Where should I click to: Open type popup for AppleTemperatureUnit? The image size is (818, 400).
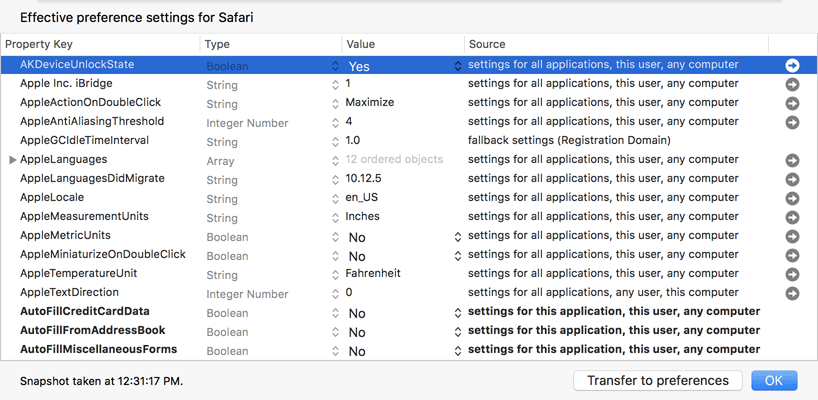[x=335, y=275]
